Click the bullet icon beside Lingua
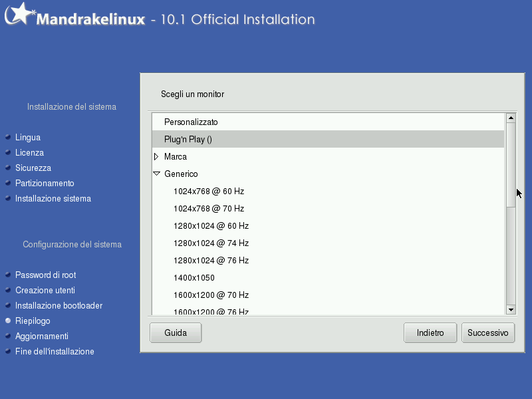Image resolution: width=532 pixels, height=399 pixels. tap(8, 138)
